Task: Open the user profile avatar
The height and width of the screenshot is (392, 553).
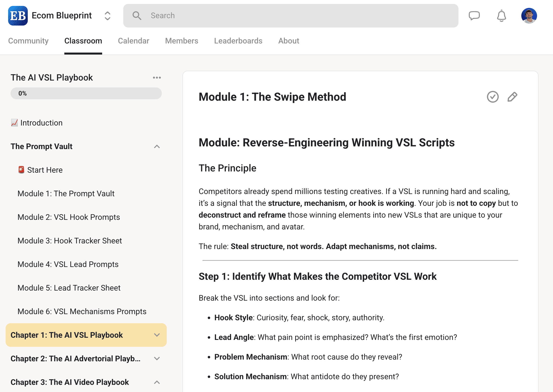Action: tap(529, 16)
